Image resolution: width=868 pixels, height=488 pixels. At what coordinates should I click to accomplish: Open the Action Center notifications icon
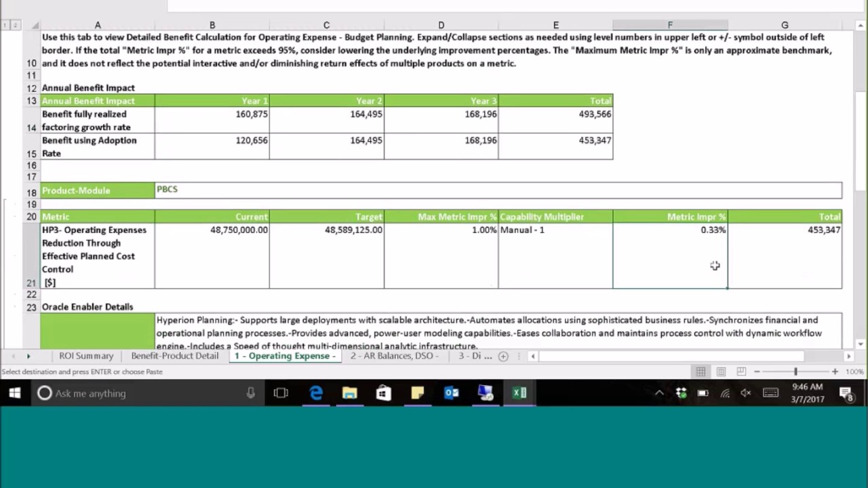(x=846, y=393)
